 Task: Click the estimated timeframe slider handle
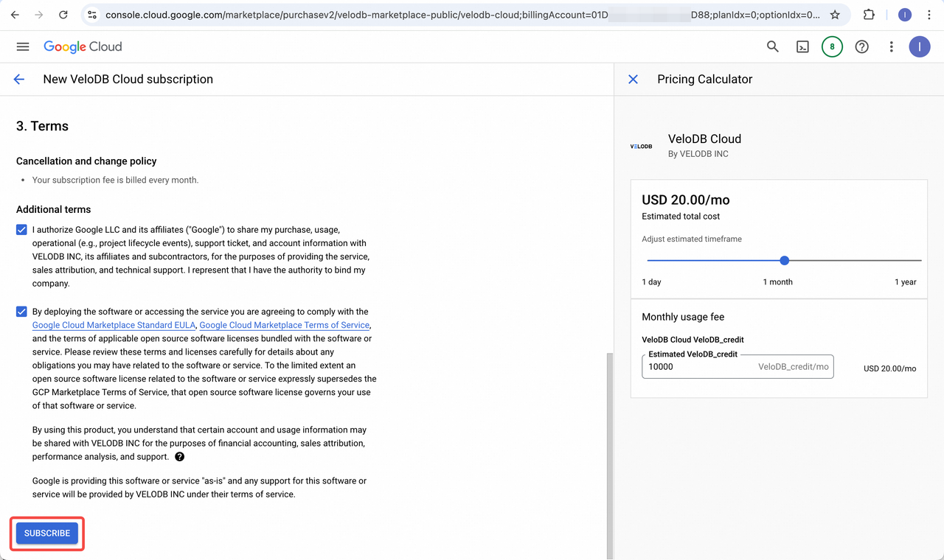pyautogui.click(x=784, y=260)
